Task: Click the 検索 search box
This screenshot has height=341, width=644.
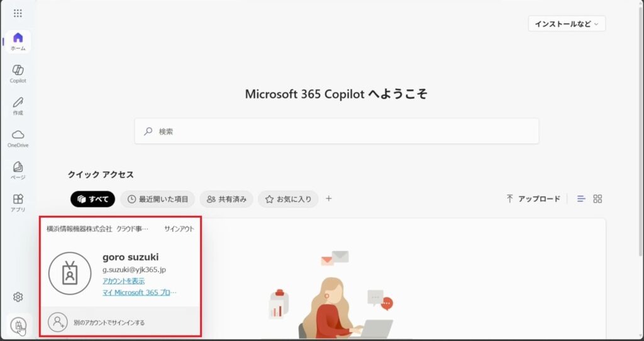Action: (x=337, y=131)
